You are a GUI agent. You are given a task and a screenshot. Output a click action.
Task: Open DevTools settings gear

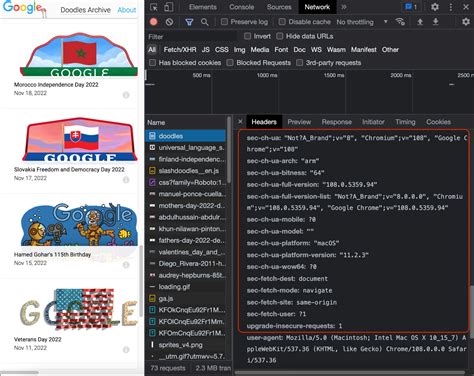[x=435, y=7]
